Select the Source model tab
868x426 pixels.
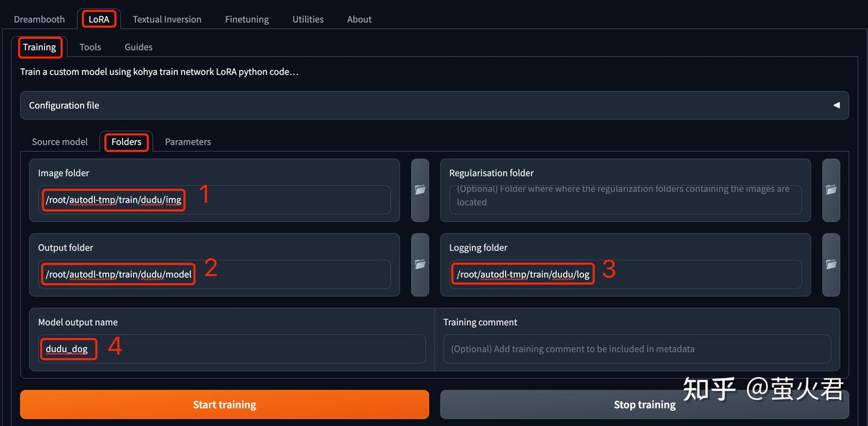(60, 142)
